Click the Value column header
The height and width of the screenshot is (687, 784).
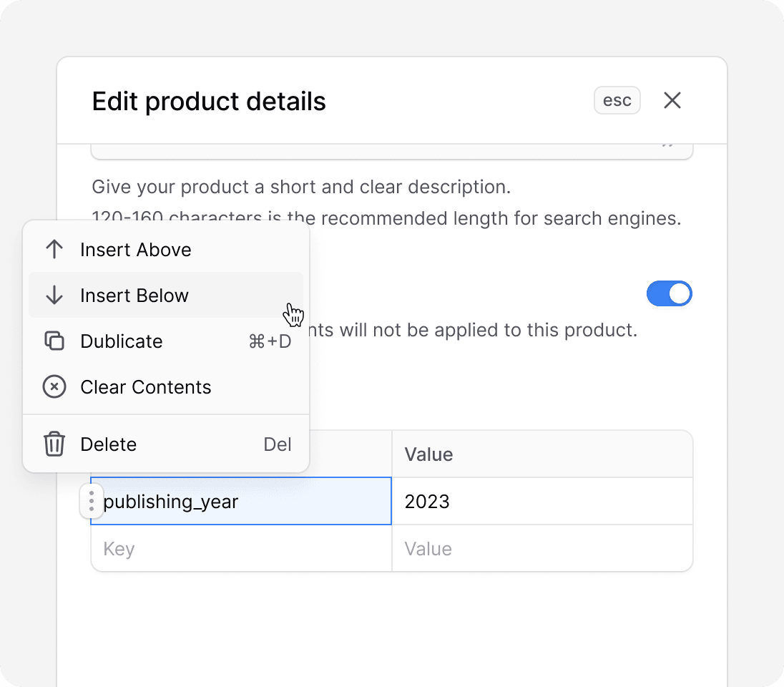pyautogui.click(x=428, y=454)
